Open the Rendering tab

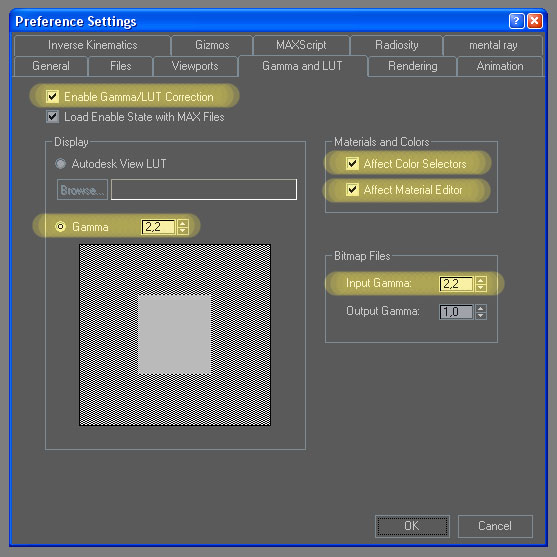click(412, 66)
